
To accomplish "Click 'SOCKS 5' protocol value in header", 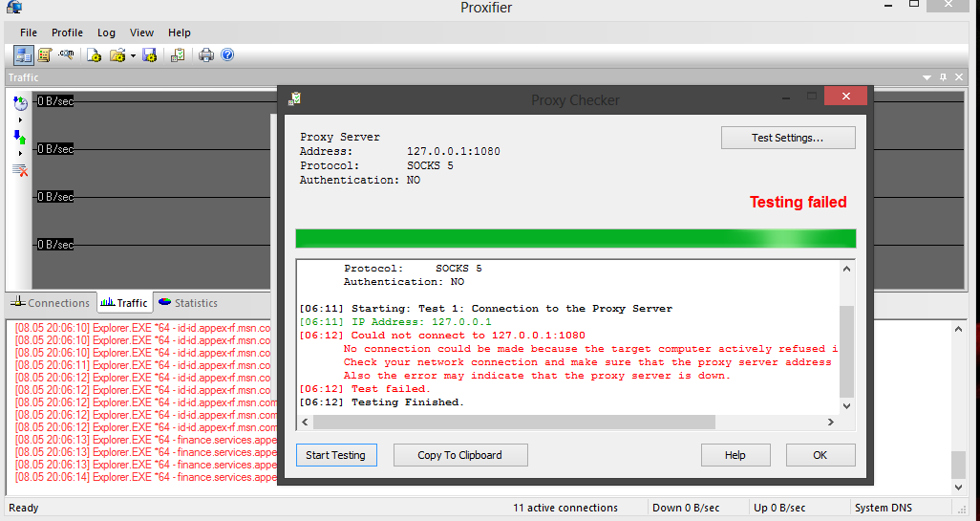I will (430, 165).
